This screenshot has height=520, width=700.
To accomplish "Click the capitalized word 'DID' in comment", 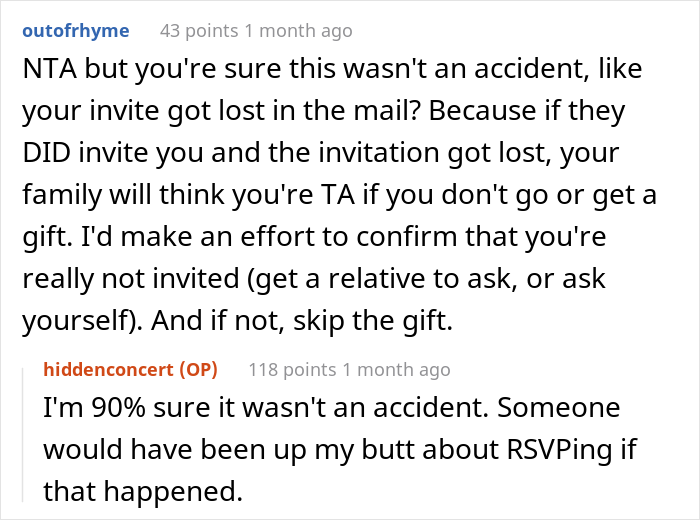I will (42, 154).
